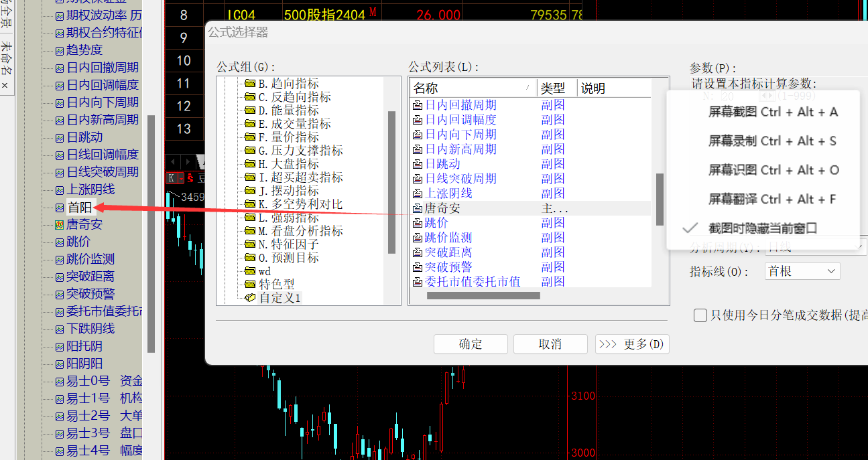This screenshot has width=868, height=460.
Task: Enable 只使用今日分笔成交数据 checkbox
Action: [700, 315]
